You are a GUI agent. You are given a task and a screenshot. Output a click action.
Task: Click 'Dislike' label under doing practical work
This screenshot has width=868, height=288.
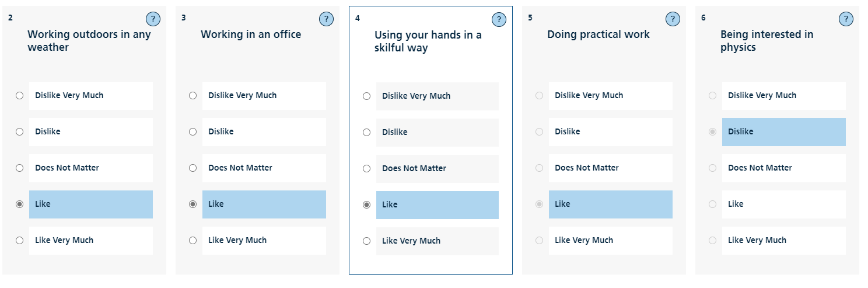tap(568, 132)
